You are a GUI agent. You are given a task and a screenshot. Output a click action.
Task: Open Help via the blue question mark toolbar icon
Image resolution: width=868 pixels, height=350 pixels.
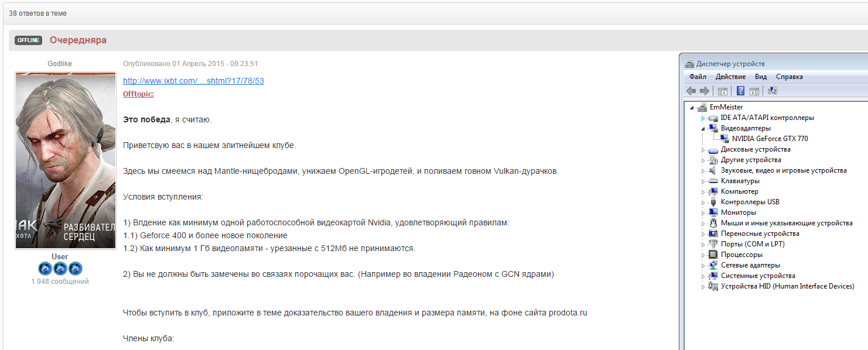pyautogui.click(x=740, y=91)
